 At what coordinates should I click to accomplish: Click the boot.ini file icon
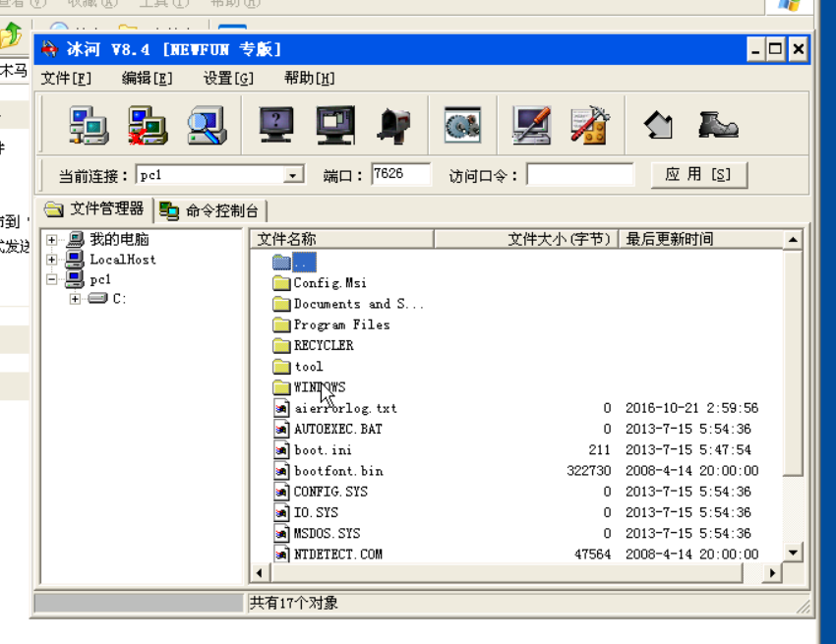pos(281,450)
